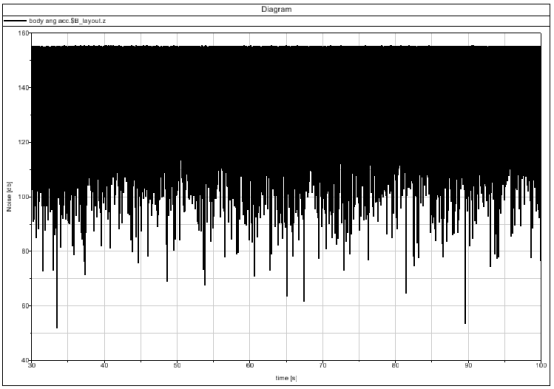The image size is (554, 389).
Task: Click the dip tip near 65 seconds
Action: pos(287,295)
